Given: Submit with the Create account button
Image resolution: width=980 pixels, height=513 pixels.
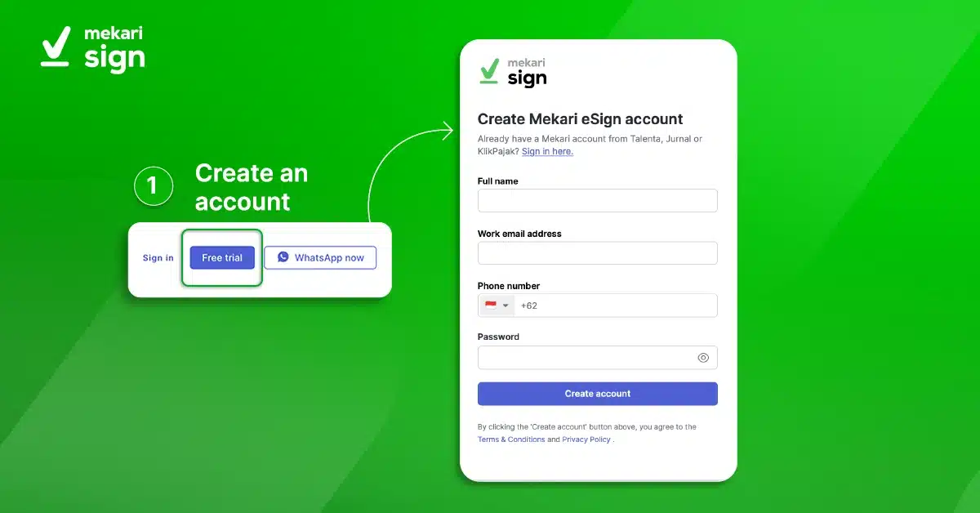Looking at the screenshot, I should pyautogui.click(x=597, y=394).
